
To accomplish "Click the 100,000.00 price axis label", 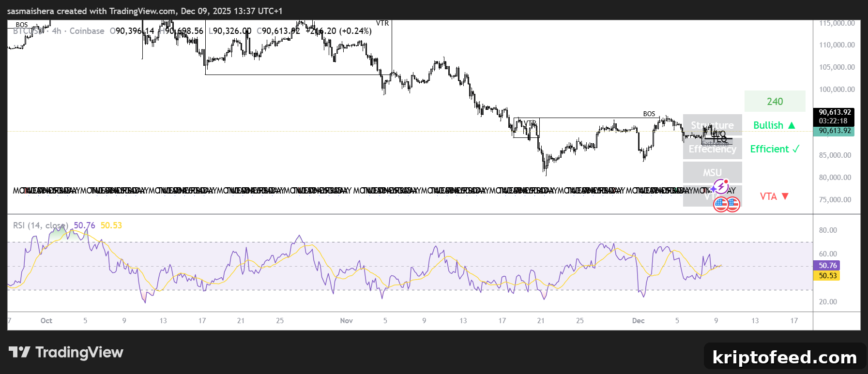I will click(x=837, y=90).
